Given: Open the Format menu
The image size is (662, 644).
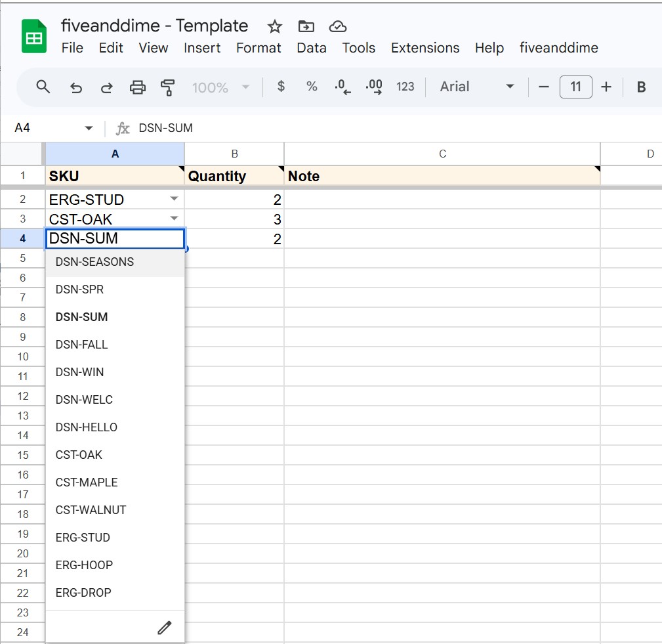Looking at the screenshot, I should click(259, 48).
